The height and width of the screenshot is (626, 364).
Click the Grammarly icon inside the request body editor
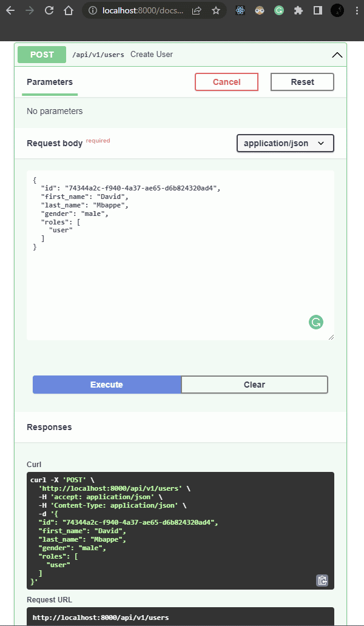coord(316,322)
